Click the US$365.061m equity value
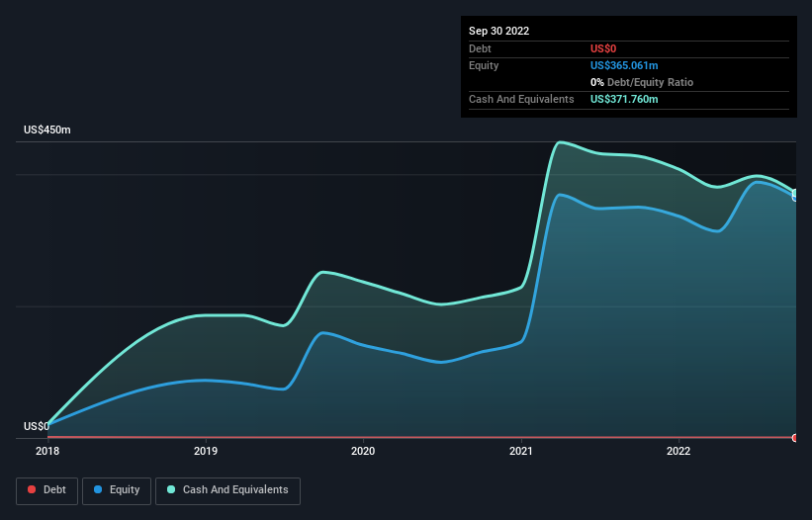 [x=624, y=65]
